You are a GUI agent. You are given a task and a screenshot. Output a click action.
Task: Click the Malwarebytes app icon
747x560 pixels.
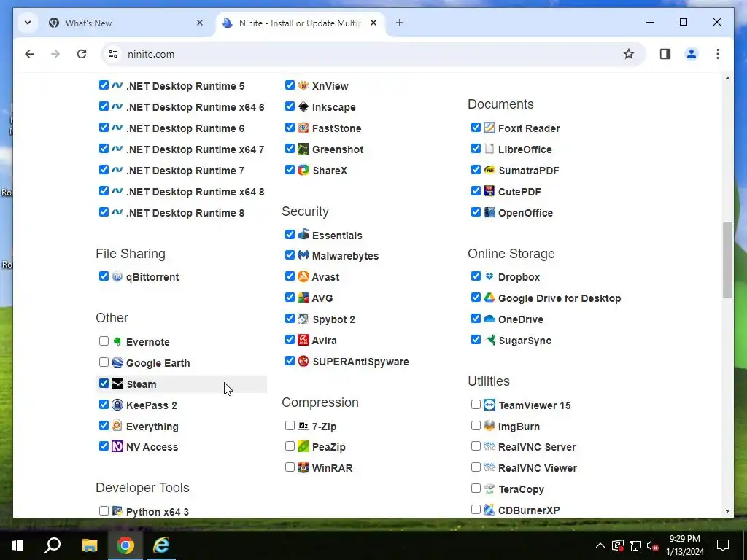pyautogui.click(x=303, y=254)
